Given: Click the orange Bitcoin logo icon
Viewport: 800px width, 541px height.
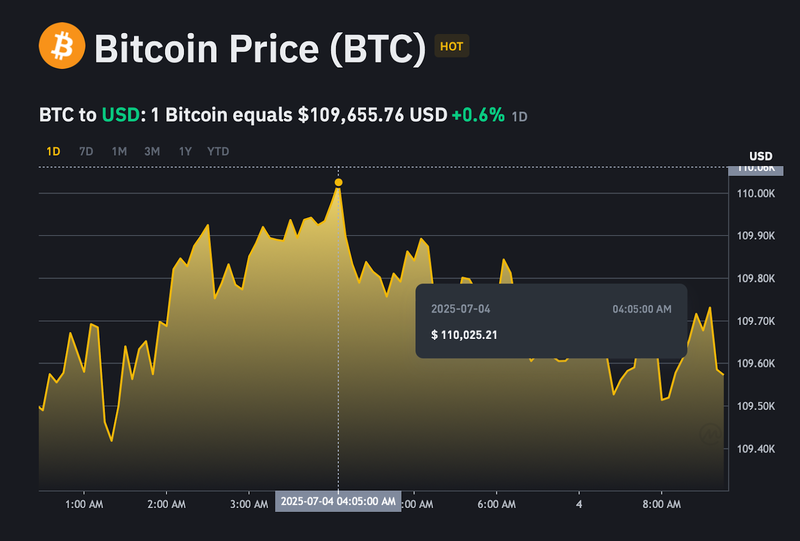Looking at the screenshot, I should (61, 48).
